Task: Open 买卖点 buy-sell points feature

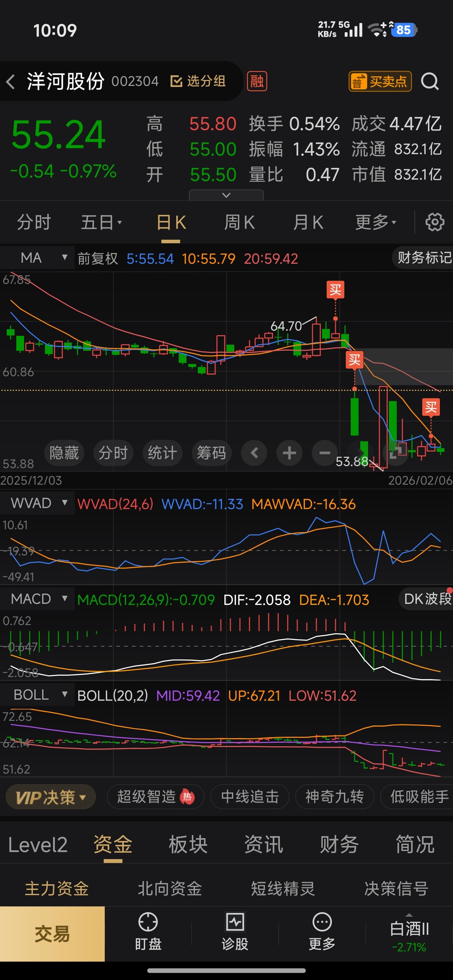Action: click(380, 81)
